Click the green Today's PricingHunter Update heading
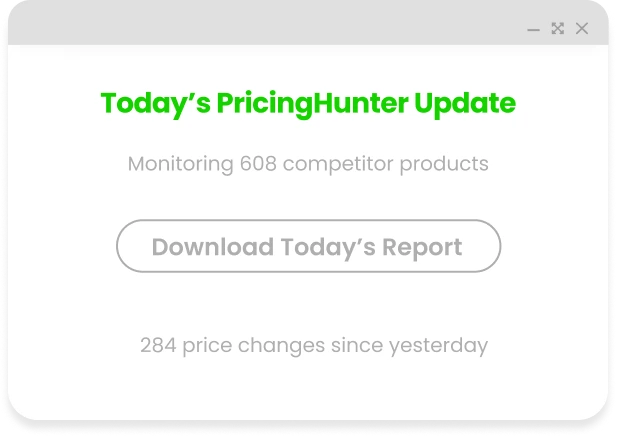Screen dimensions: 617x436 tap(308, 103)
